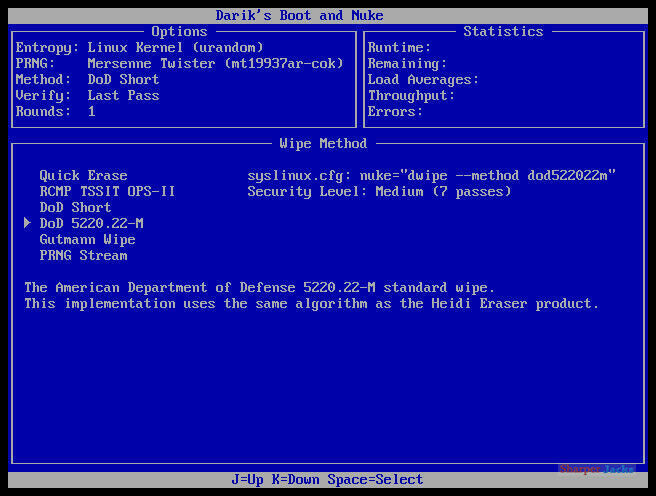
Task: Click the Wipe Method panel heading
Action: (x=323, y=143)
